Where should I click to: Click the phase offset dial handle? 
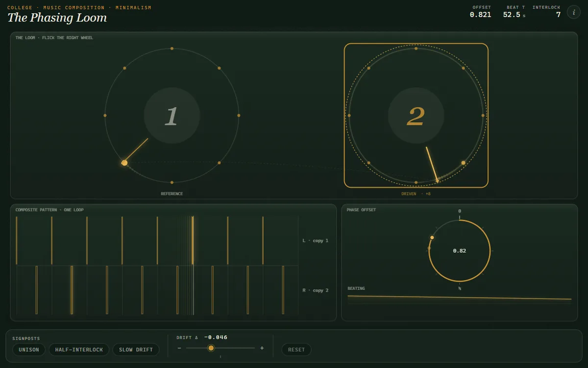point(432,237)
